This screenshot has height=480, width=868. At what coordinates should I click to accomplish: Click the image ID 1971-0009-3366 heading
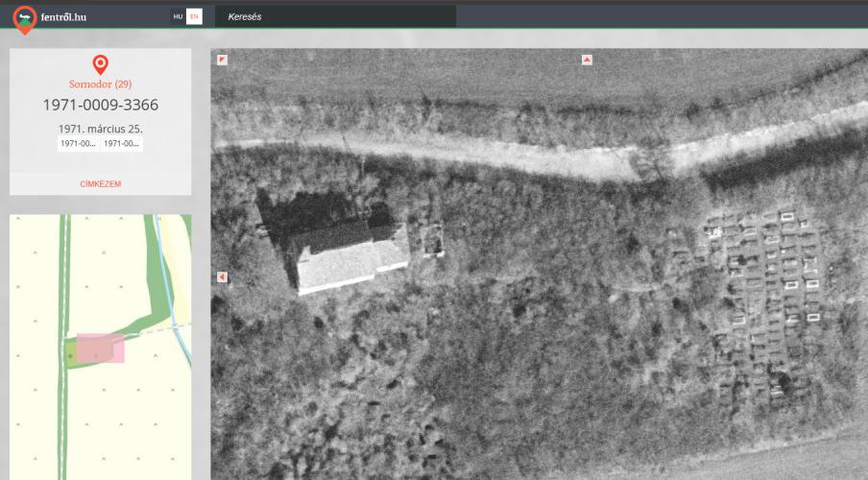coord(100,105)
